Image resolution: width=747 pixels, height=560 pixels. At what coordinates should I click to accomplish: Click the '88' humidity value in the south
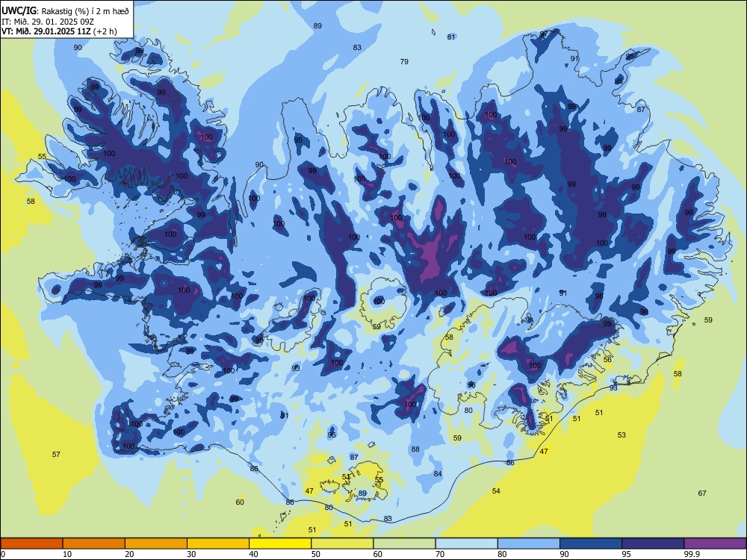click(415, 449)
